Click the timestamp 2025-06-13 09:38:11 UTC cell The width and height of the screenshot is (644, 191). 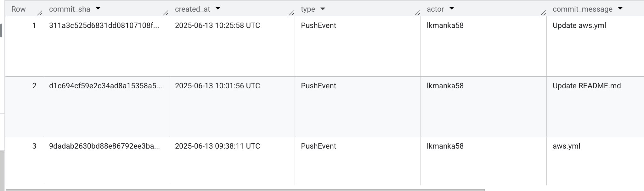point(217,146)
